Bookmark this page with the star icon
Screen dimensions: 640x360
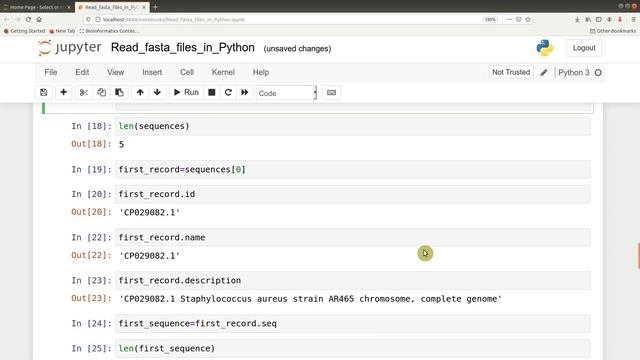click(x=528, y=20)
